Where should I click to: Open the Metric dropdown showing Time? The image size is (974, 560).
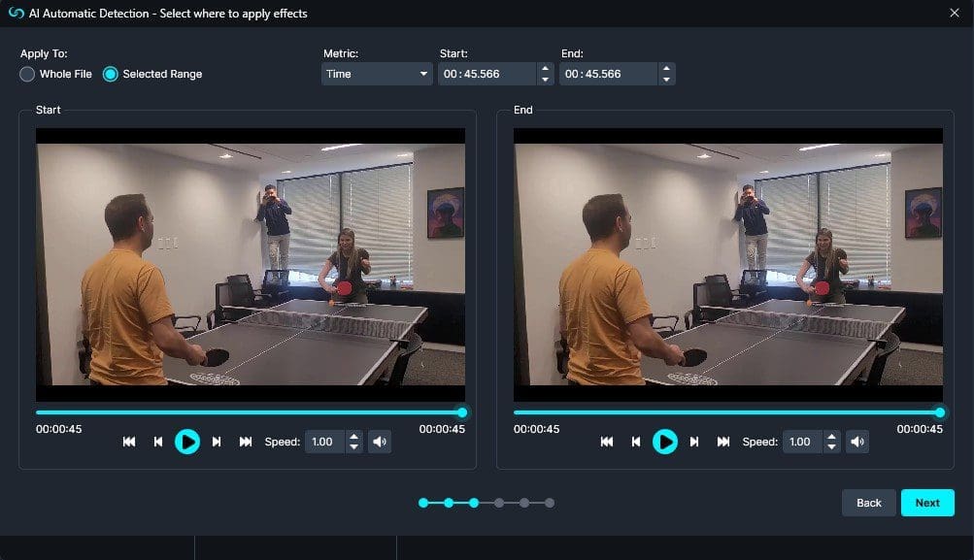coord(376,74)
